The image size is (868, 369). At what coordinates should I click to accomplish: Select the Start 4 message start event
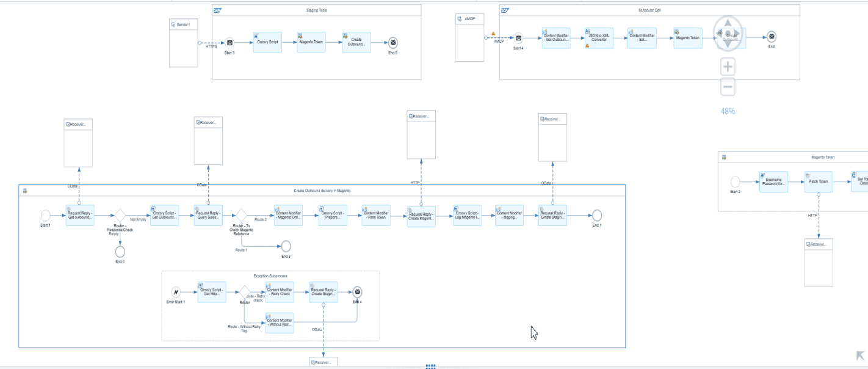518,37
